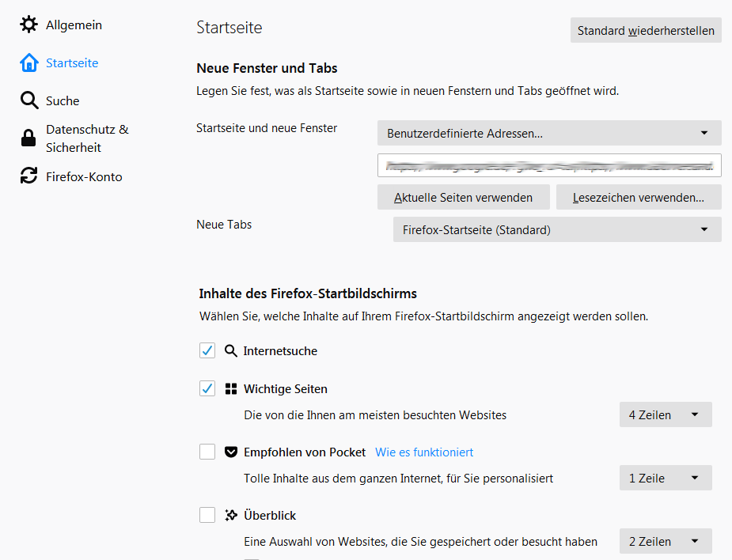Open Datenschutz & Sicherheit settings

click(x=87, y=138)
